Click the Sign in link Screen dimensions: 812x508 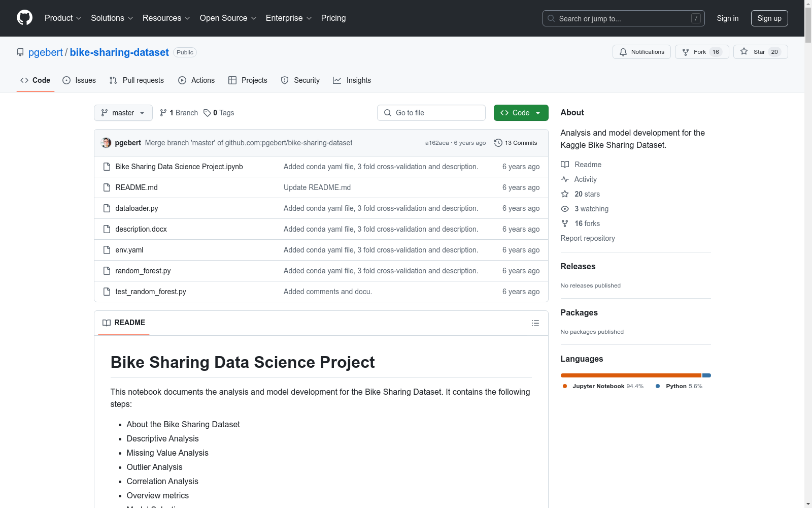coord(728,18)
